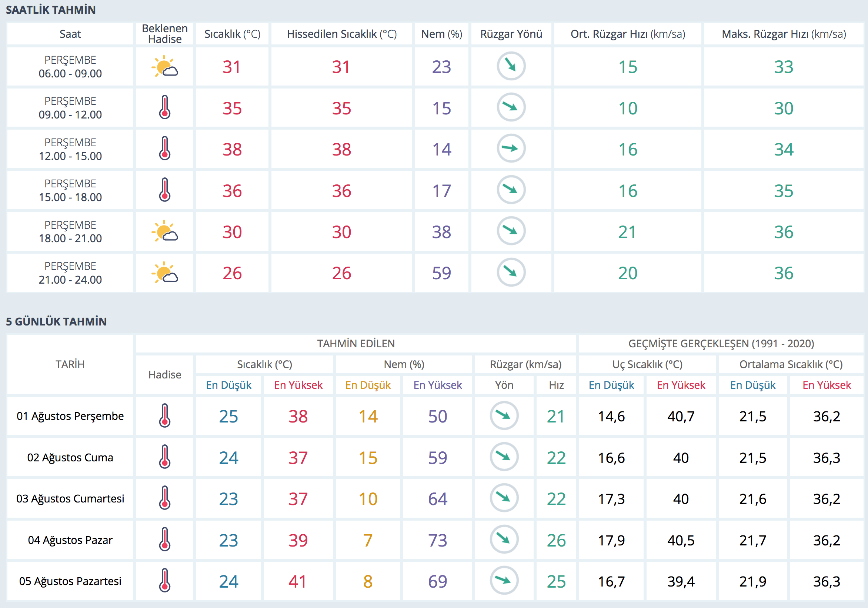Click wind direction arrow for 12.00 - 15.00
The width and height of the screenshot is (868, 608).
(511, 148)
